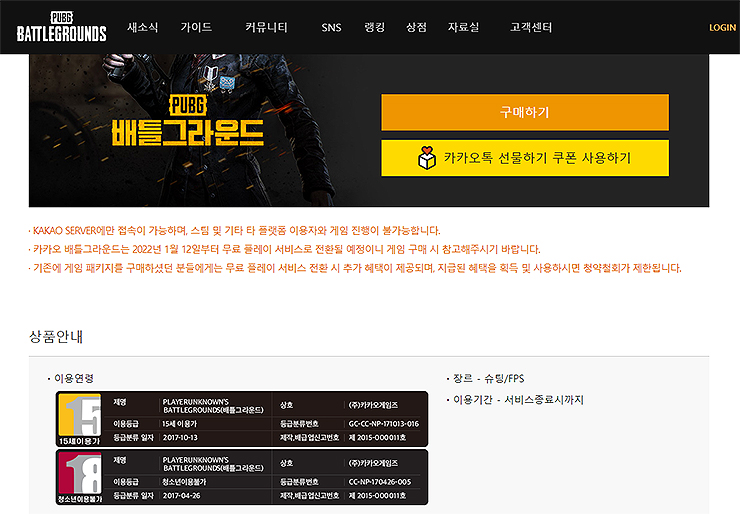Screen dimensions: 740x514
Task: Open the 커뮤니티 menu
Action: (x=266, y=27)
